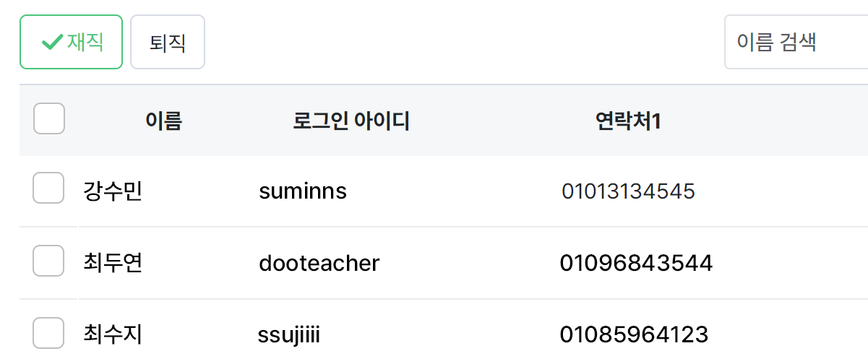The width and height of the screenshot is (868, 364).
Task: Click the 연락처1 column header
Action: [x=628, y=121]
